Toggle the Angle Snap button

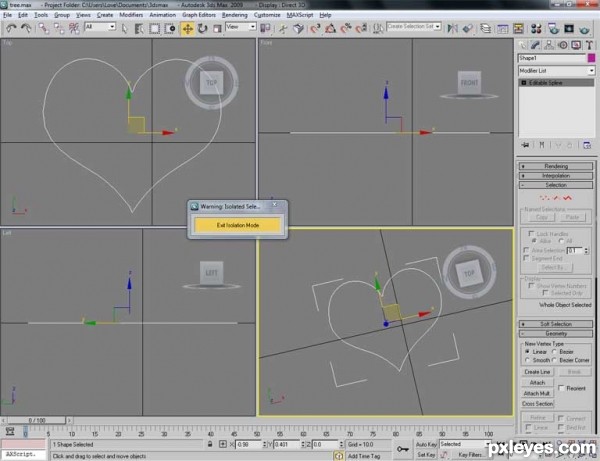point(330,28)
